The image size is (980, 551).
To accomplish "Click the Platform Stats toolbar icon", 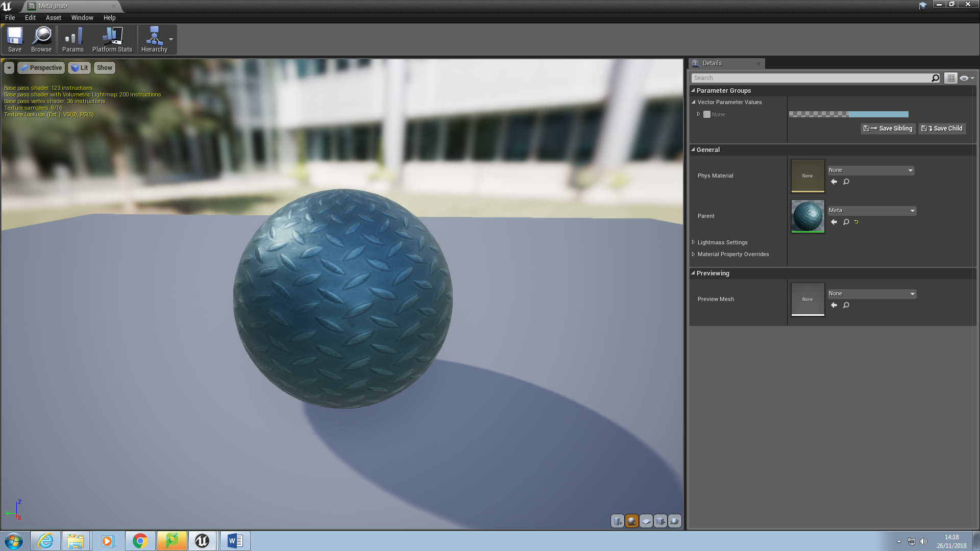I will [x=112, y=40].
